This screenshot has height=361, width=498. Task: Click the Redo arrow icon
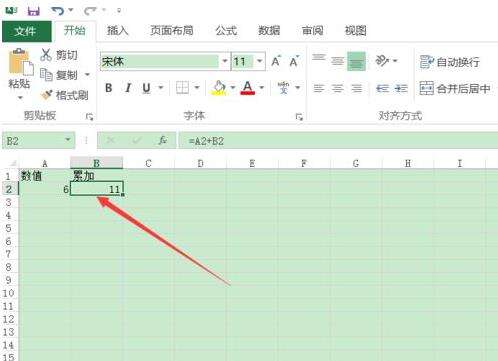pyautogui.click(x=90, y=11)
